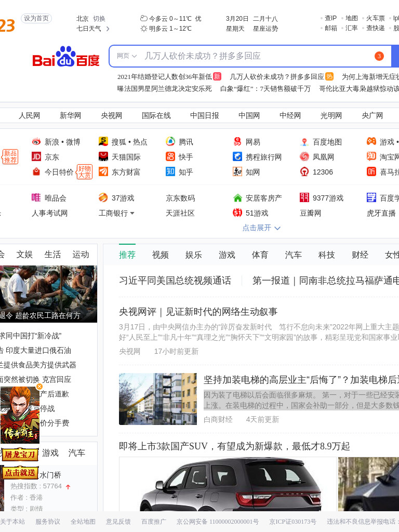Open the 新华网 link
399x532 pixels.
(x=70, y=116)
